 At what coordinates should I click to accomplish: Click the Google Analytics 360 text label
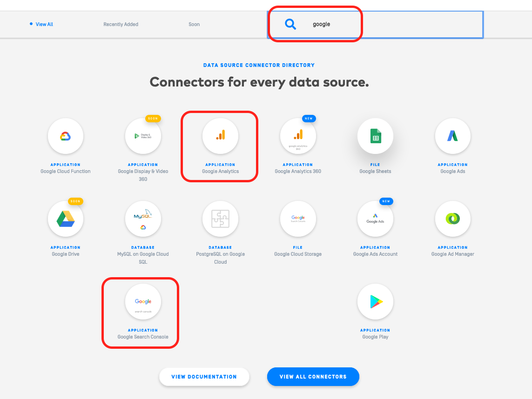click(298, 171)
